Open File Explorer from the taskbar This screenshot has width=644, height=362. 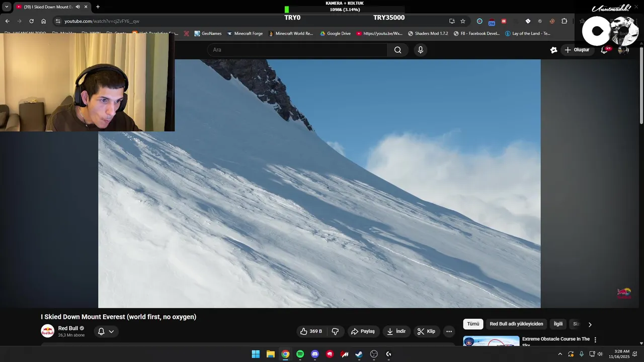(270, 354)
